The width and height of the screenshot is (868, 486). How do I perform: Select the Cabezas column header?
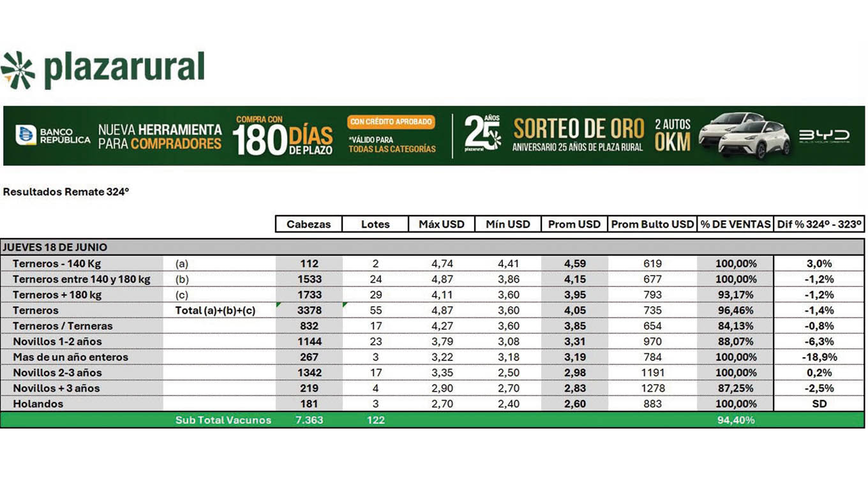click(x=309, y=224)
